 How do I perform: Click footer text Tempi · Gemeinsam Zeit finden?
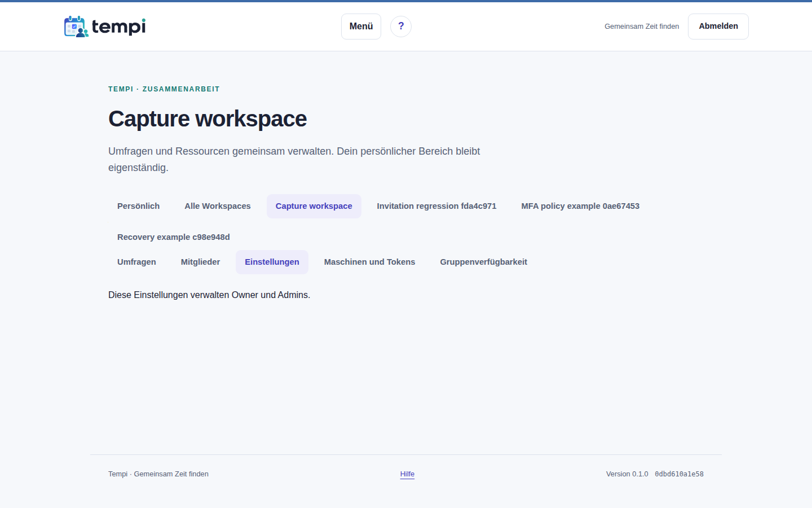click(x=158, y=474)
